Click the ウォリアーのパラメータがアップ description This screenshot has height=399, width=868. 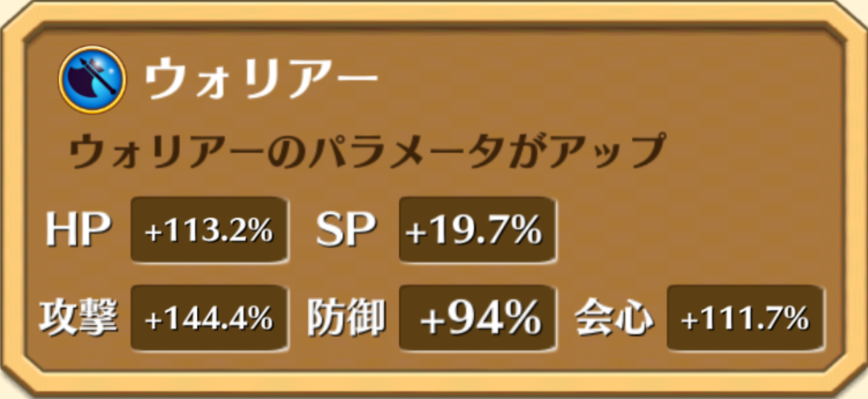(x=366, y=152)
